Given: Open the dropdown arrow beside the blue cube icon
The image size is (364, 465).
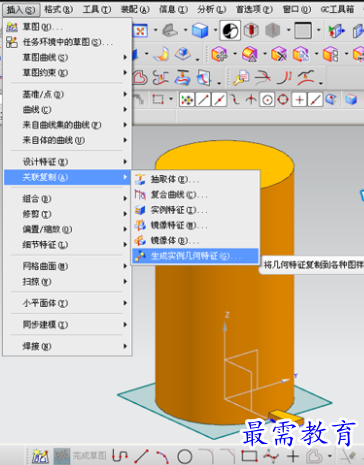Looking at the screenshot, I should point(215,31).
